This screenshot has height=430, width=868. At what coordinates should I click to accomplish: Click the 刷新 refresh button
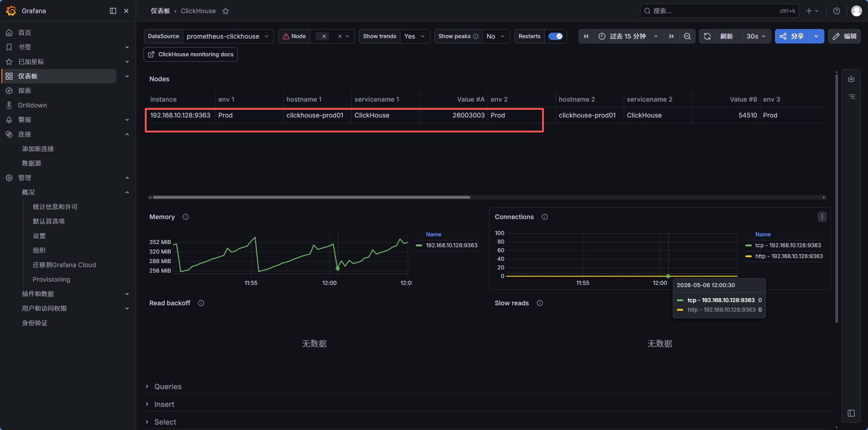coord(720,36)
